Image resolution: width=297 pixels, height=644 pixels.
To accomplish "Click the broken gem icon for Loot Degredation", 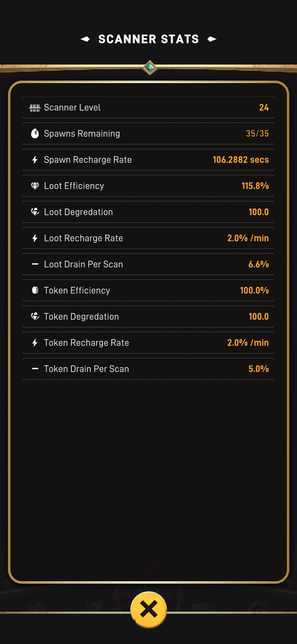I will point(35,212).
